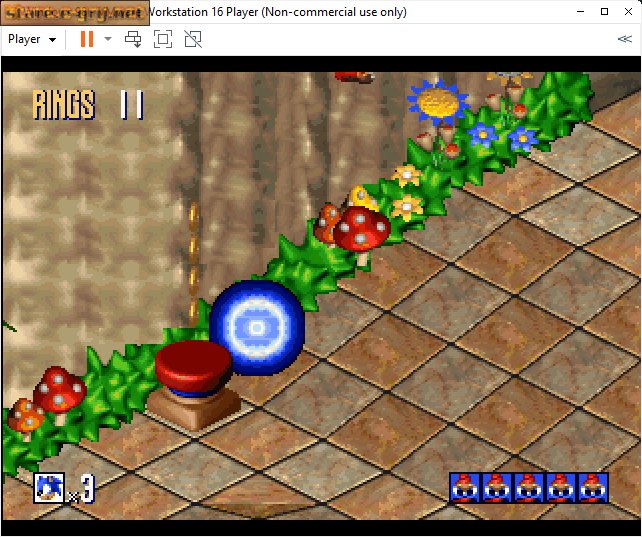Maximize the VMware Player window
Screen dimensions: 642x537
tap(604, 12)
